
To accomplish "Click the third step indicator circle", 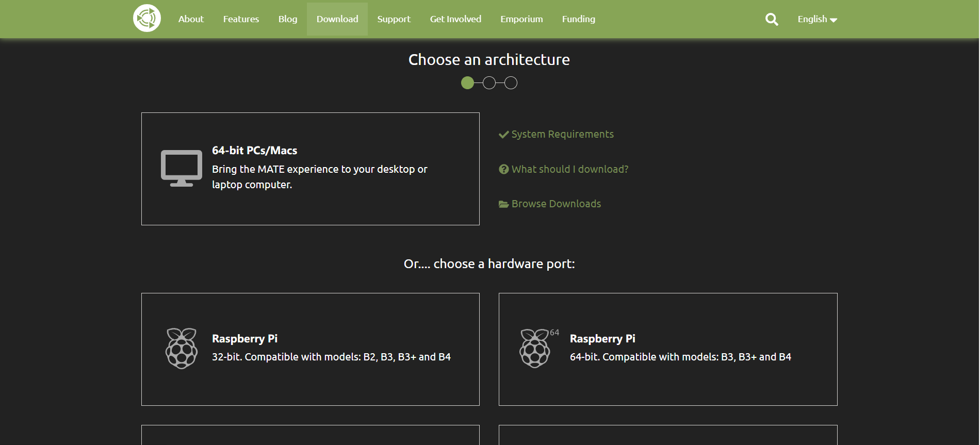I will click(x=511, y=83).
